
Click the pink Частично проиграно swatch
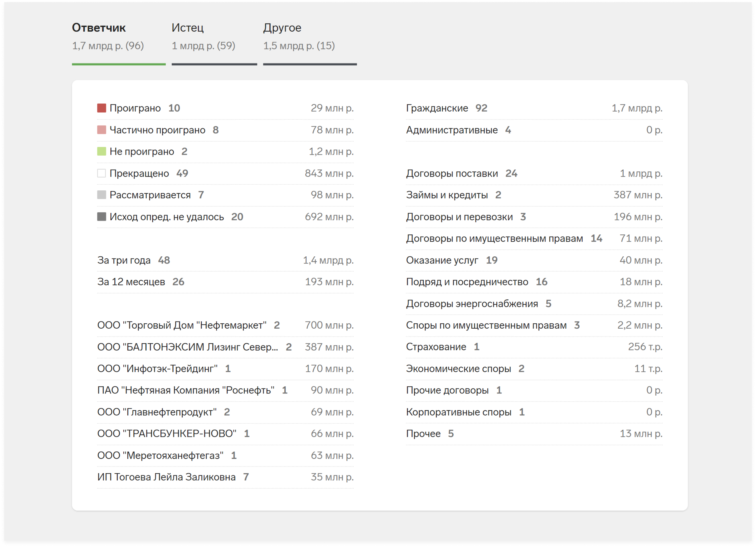(101, 130)
